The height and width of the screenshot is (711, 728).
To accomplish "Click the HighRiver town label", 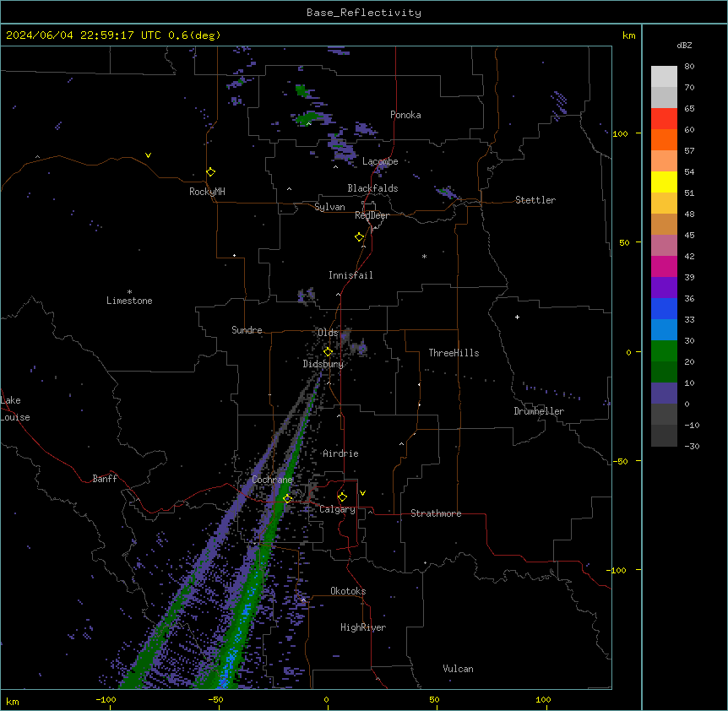I will point(363,627).
